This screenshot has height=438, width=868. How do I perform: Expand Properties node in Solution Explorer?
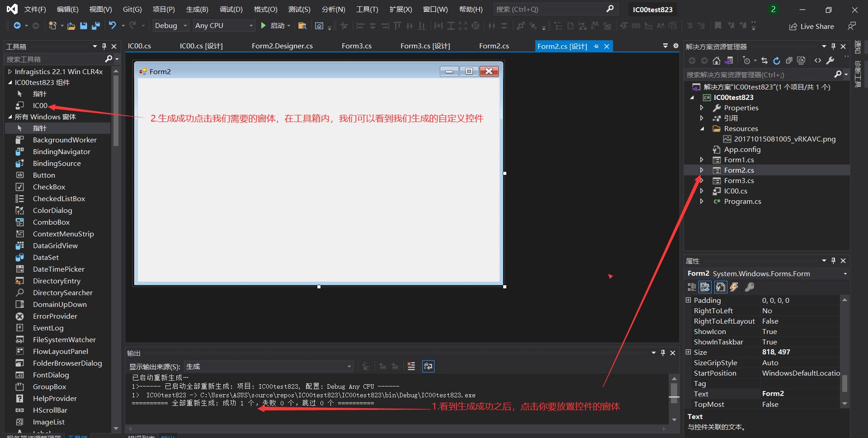point(702,108)
